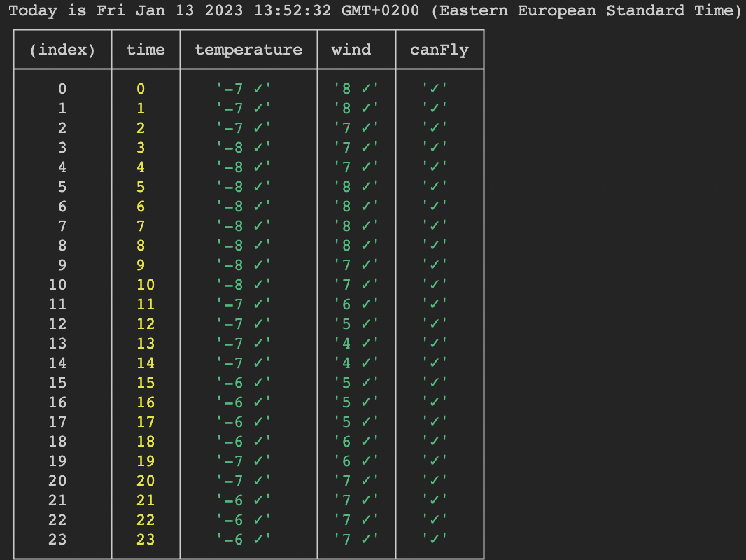
Task: Select the temperature '-6 ✓' in row 21
Action: [x=244, y=500]
